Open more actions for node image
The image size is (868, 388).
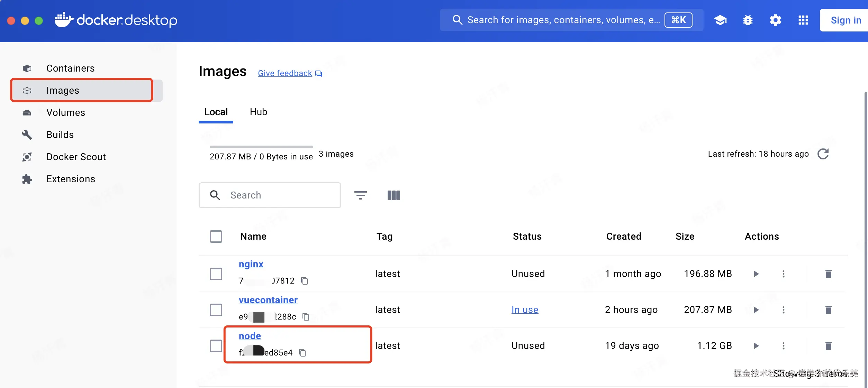[x=784, y=346]
